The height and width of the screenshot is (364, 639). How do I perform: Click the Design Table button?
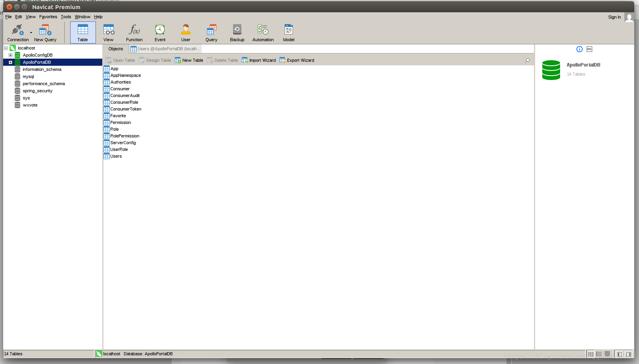pos(155,60)
